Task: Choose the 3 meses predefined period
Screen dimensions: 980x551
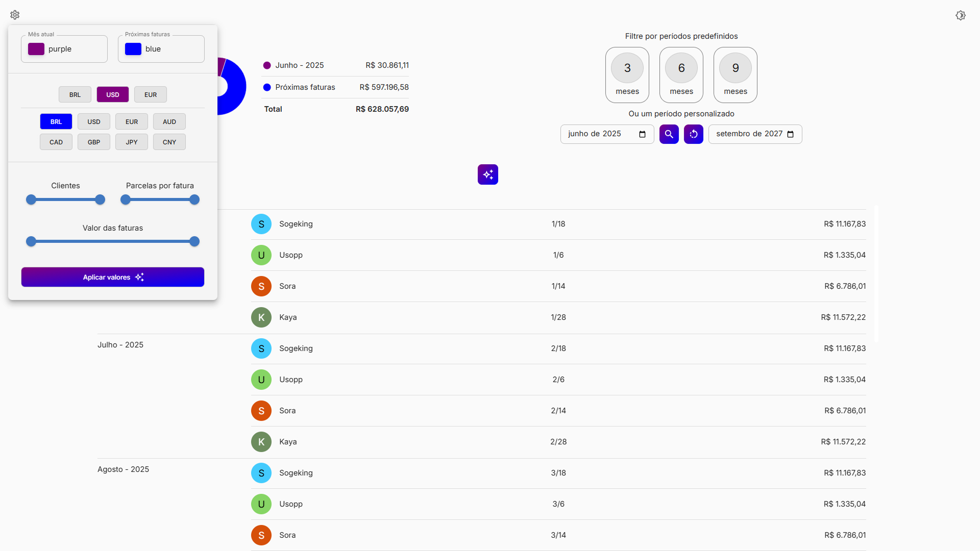Action: 627,75
